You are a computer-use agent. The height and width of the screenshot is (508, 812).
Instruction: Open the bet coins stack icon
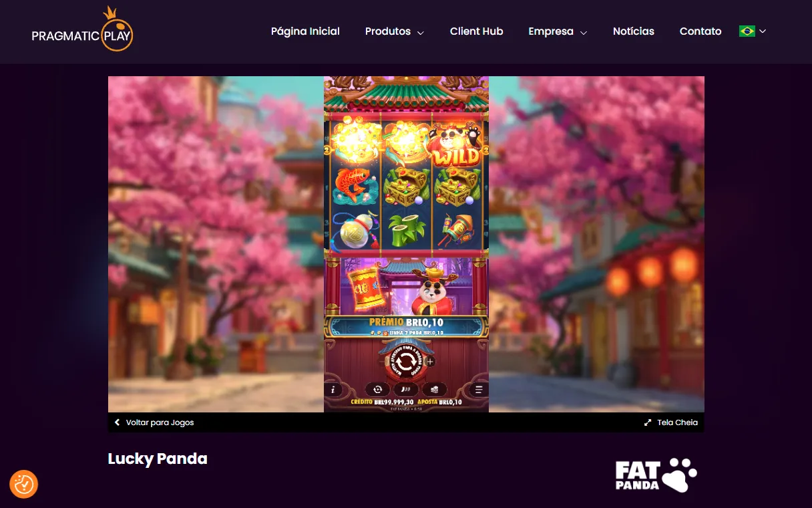[x=435, y=389]
